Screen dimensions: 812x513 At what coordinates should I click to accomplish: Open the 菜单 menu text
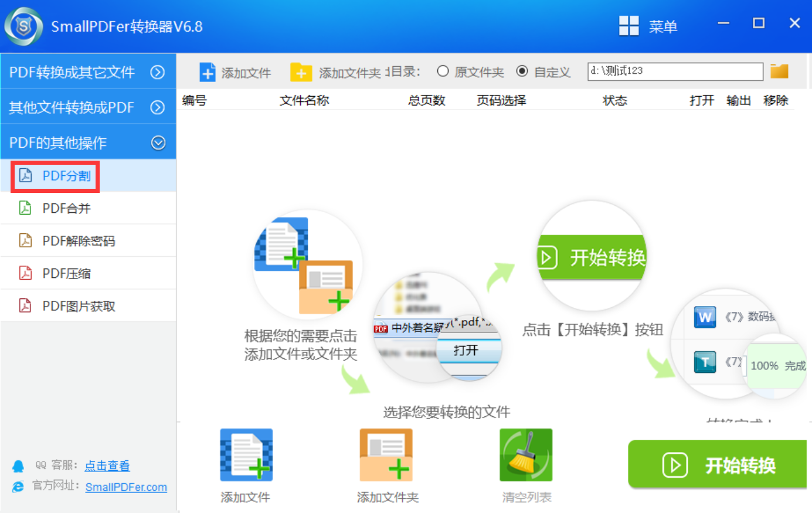[x=663, y=26]
